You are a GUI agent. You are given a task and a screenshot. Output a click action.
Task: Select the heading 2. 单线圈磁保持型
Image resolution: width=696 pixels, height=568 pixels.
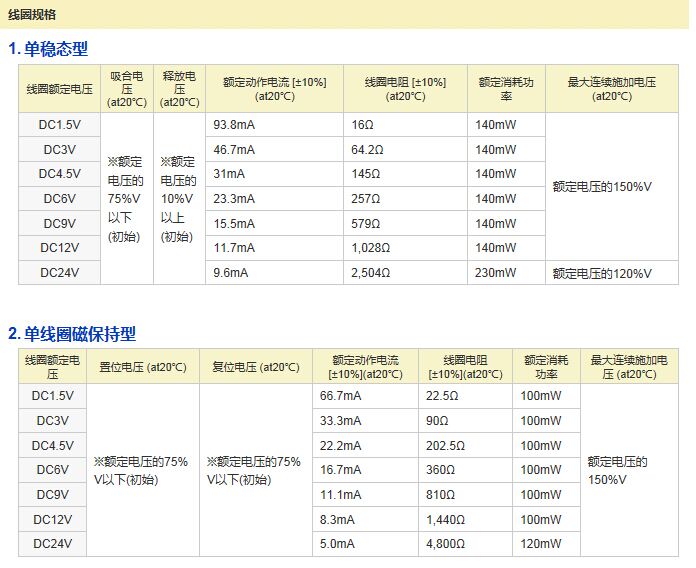pos(71,333)
